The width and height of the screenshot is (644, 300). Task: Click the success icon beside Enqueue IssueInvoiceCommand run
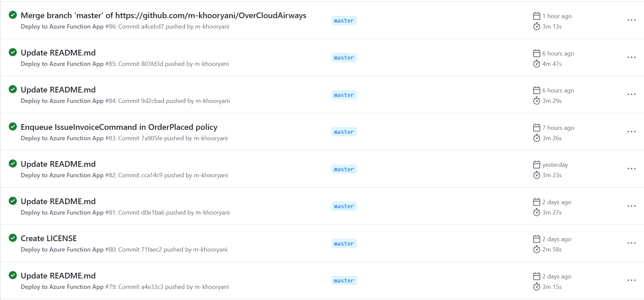pos(12,127)
